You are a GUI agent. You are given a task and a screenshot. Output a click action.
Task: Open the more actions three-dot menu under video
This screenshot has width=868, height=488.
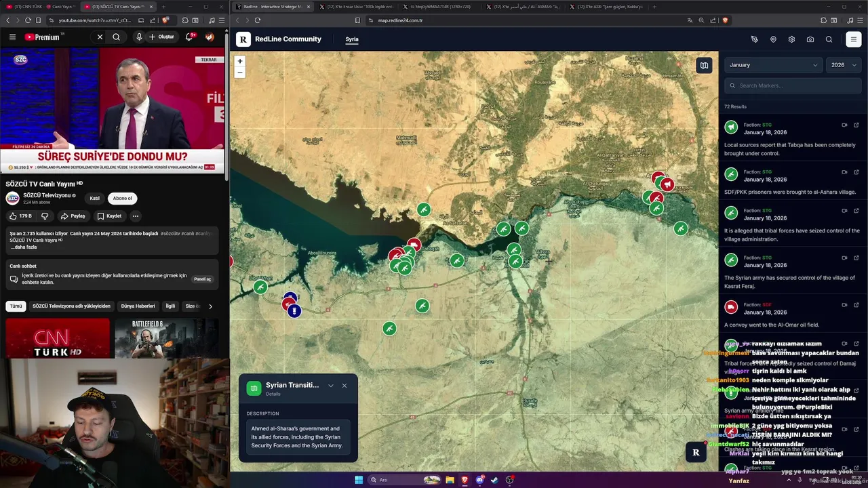pyautogui.click(x=136, y=216)
